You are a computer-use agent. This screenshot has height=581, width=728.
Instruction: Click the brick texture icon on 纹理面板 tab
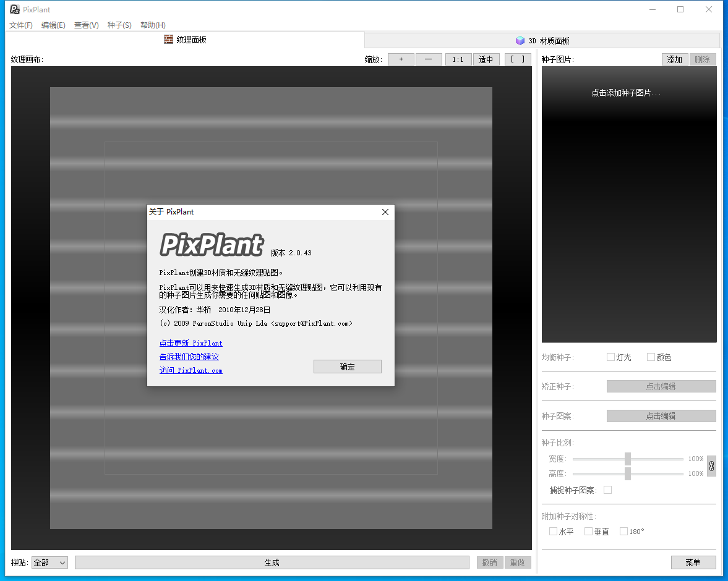coord(168,40)
